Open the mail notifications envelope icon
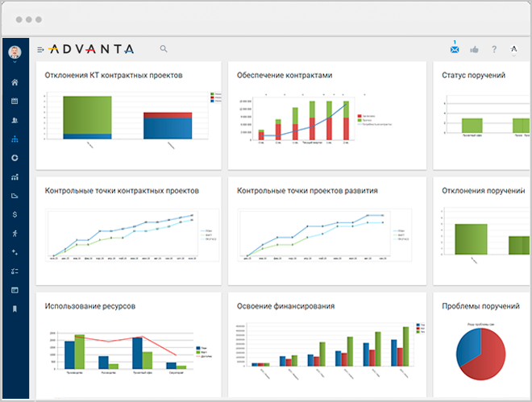The height and width of the screenshot is (402, 532). pyautogui.click(x=455, y=49)
